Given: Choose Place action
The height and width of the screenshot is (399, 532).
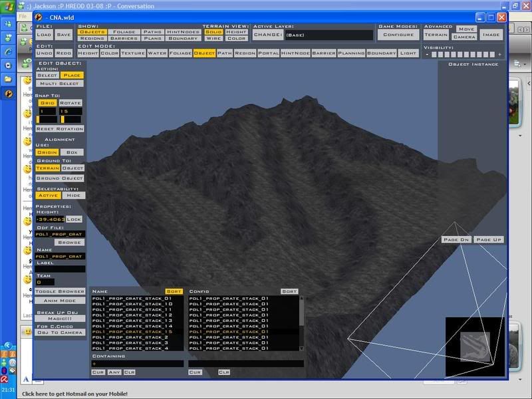Looking at the screenshot, I should click(72, 75).
